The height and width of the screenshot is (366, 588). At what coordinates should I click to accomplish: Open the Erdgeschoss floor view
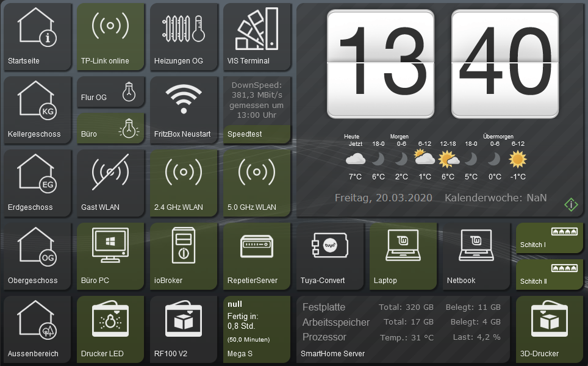tap(37, 183)
